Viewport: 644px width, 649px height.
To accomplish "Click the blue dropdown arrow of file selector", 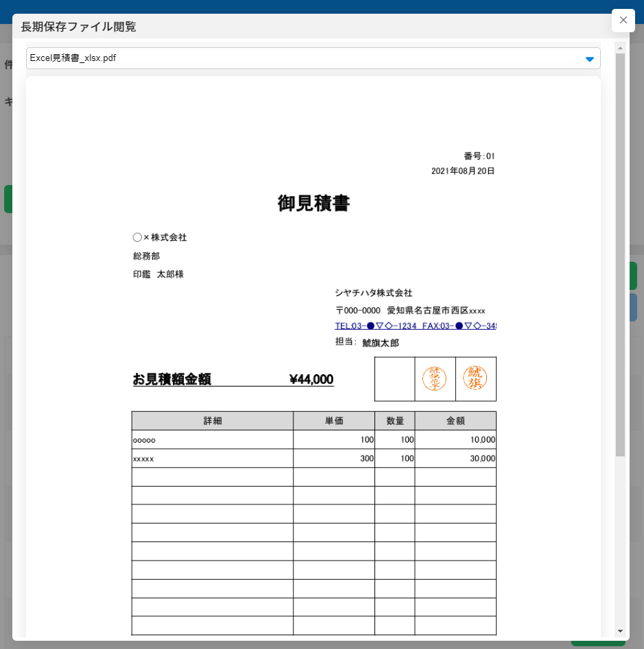I will pyautogui.click(x=589, y=59).
